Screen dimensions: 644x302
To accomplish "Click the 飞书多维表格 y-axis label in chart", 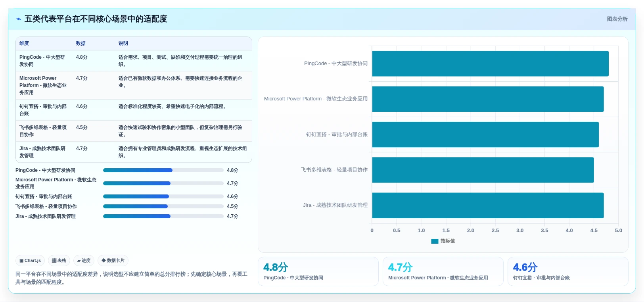I will 334,170.
